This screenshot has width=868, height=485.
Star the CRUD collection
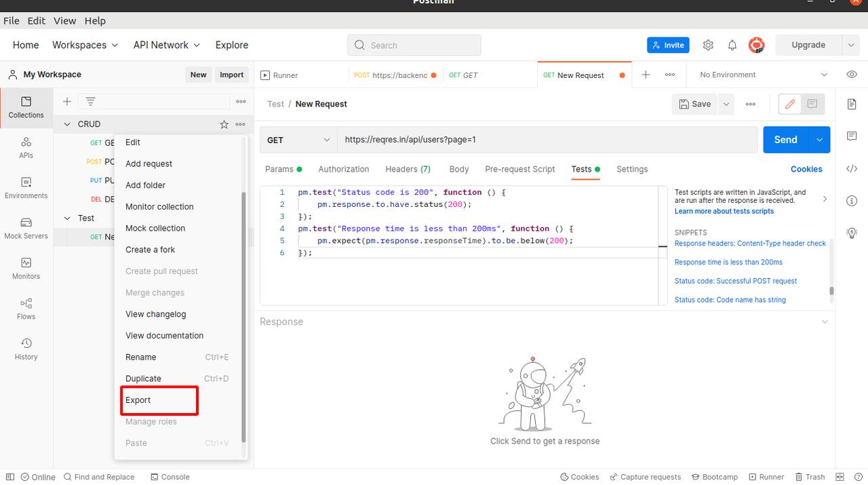(x=224, y=124)
